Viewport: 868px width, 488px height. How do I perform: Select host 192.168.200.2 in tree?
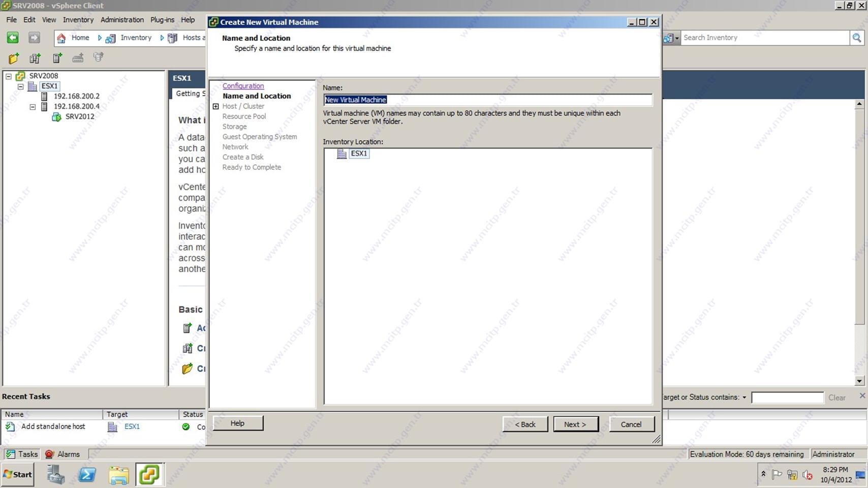coord(77,96)
